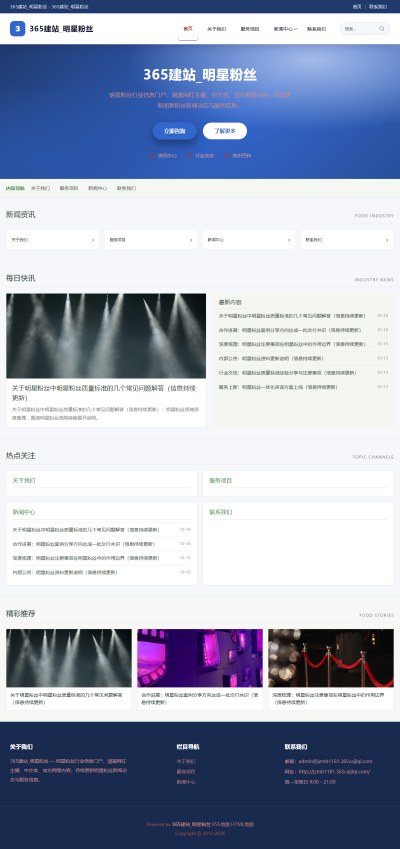Open 服务上新 article in 最新内容 list
The image size is (400, 849).
[x=278, y=387]
